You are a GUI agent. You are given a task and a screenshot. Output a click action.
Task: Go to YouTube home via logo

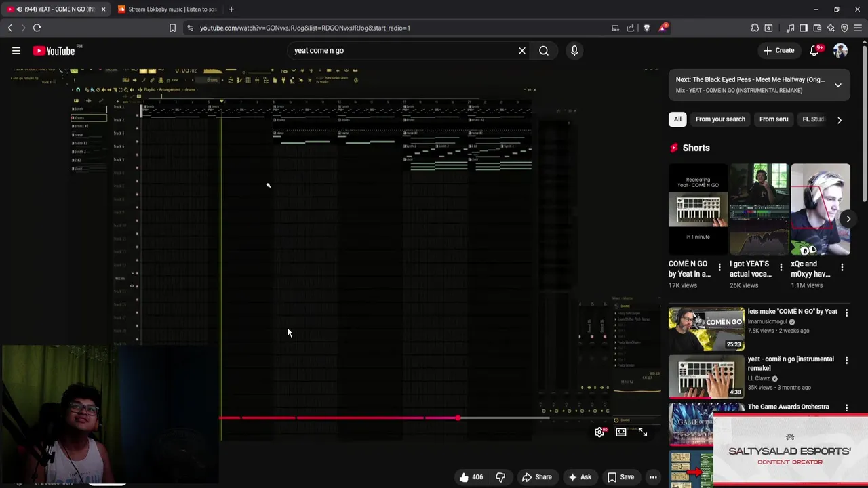pos(54,51)
